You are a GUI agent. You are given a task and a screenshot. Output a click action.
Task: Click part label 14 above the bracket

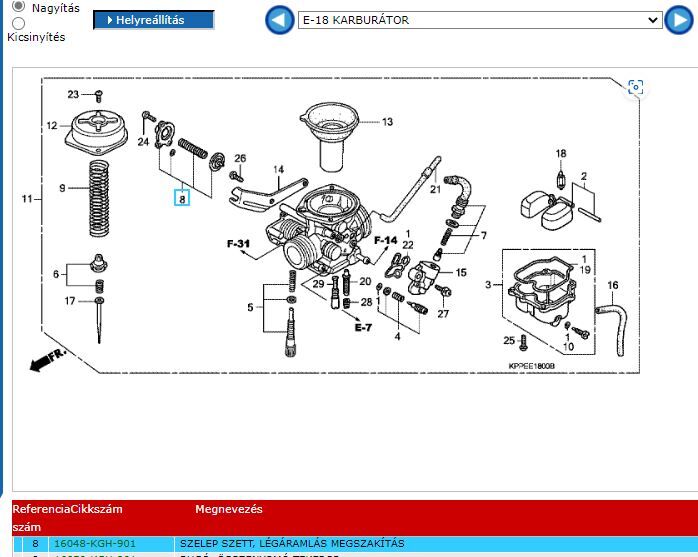click(279, 170)
